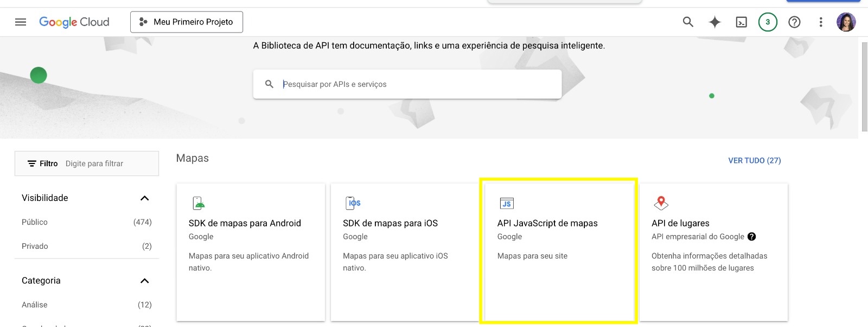
Task: Click the page vertical scrollbar
Action: 864,87
